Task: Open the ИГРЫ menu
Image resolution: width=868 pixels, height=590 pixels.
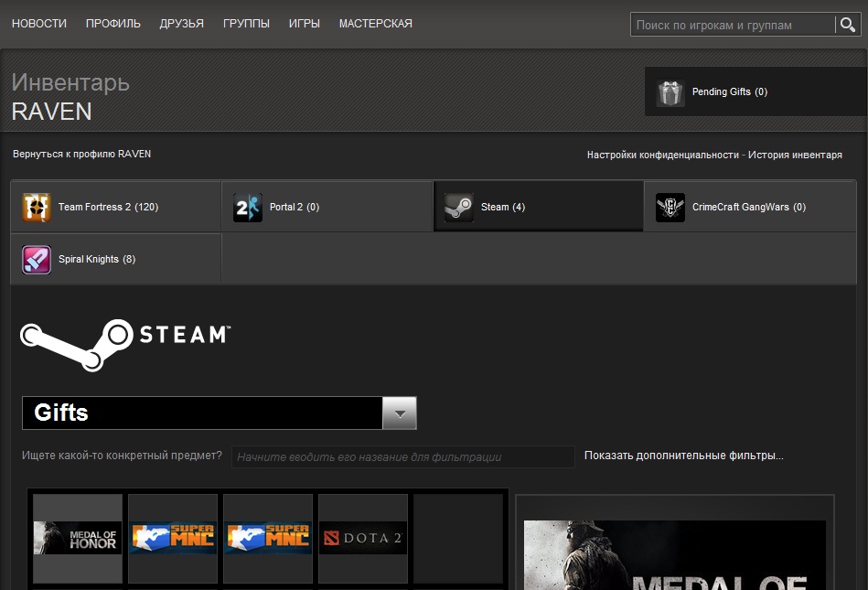Action: click(305, 24)
